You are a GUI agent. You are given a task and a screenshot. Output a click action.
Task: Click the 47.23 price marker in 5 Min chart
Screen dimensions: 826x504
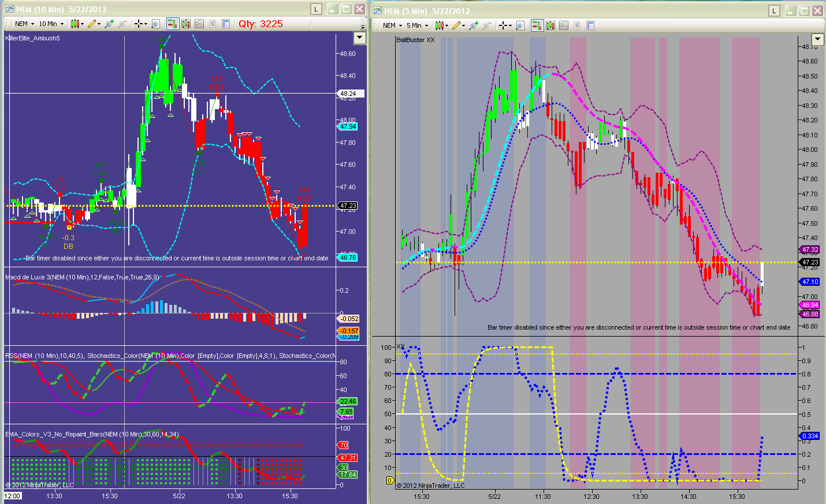tap(810, 262)
